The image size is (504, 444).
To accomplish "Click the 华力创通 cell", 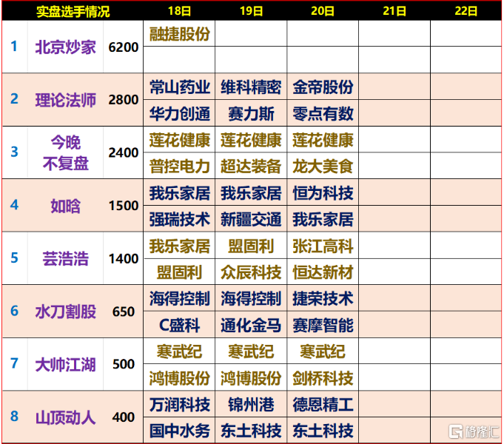I will [179, 113].
